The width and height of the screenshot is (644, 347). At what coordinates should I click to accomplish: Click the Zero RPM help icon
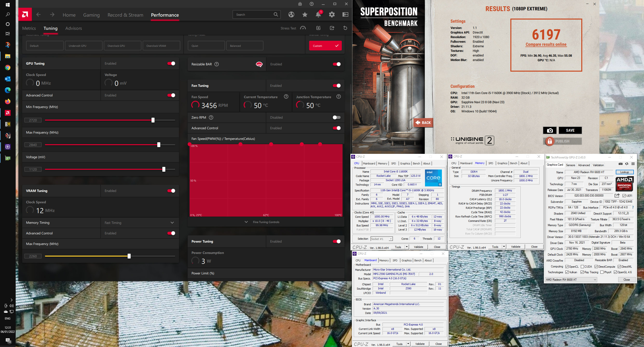211,117
